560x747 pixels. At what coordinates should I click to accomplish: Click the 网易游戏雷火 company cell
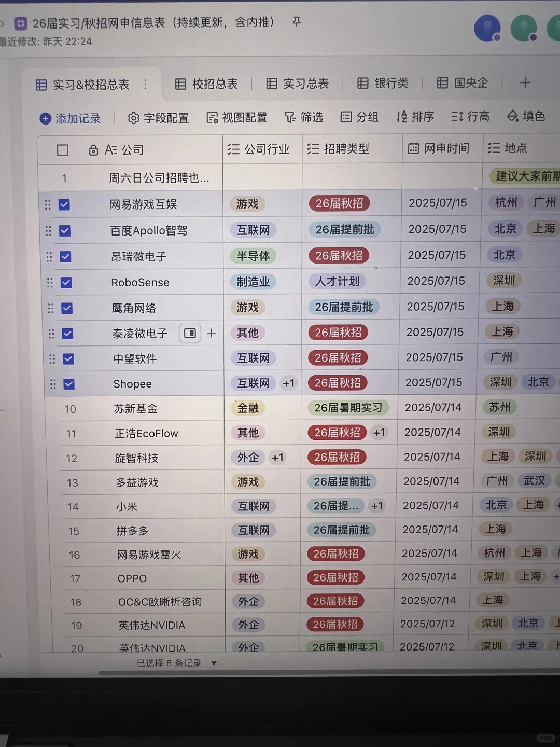149,555
